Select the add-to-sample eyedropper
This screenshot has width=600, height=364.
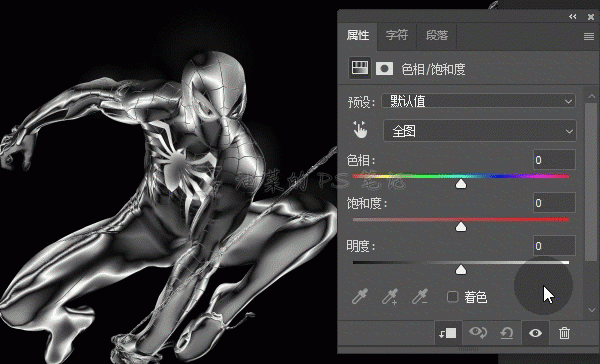(390, 296)
